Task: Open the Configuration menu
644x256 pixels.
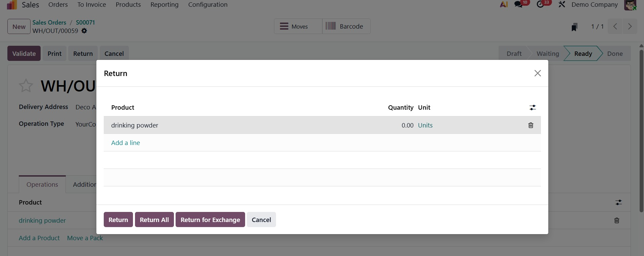Action: [x=208, y=5]
